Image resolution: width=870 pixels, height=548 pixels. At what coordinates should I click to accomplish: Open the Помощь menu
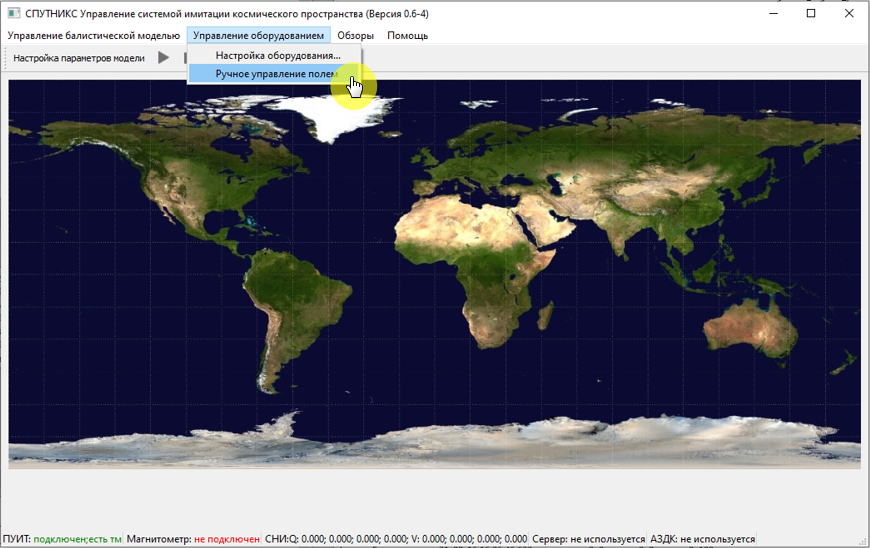pyautogui.click(x=407, y=35)
